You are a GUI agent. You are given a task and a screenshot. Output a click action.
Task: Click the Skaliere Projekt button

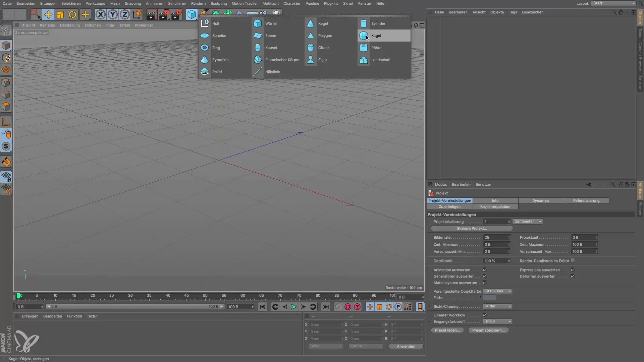pyautogui.click(x=472, y=229)
